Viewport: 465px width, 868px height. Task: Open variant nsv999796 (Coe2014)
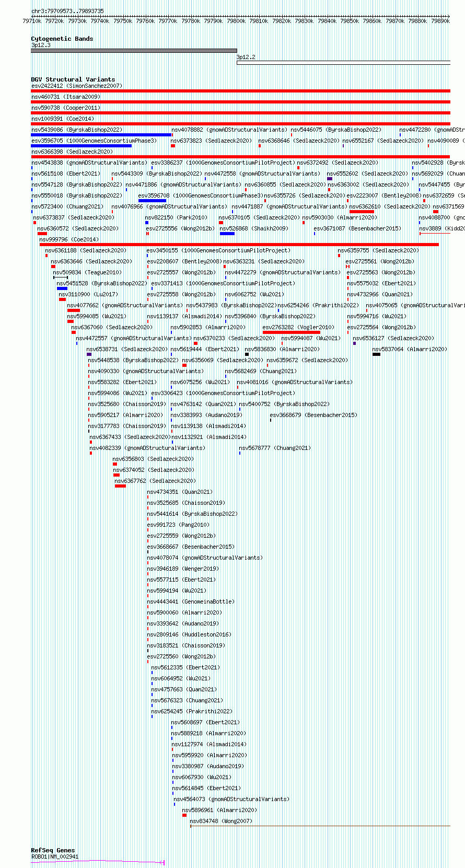[69, 239]
